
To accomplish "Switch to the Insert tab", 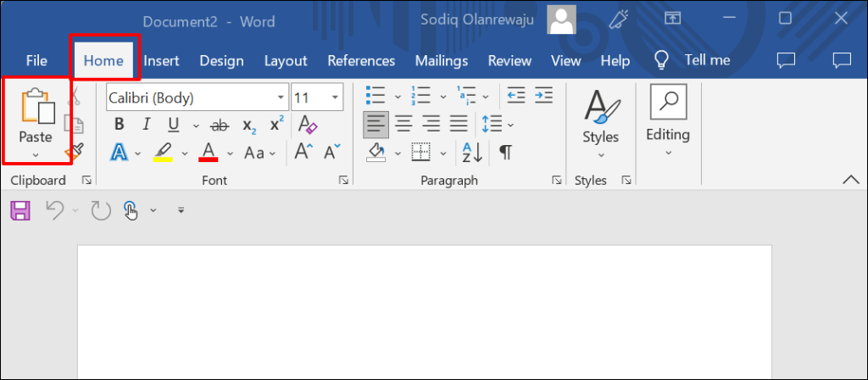I will [161, 60].
